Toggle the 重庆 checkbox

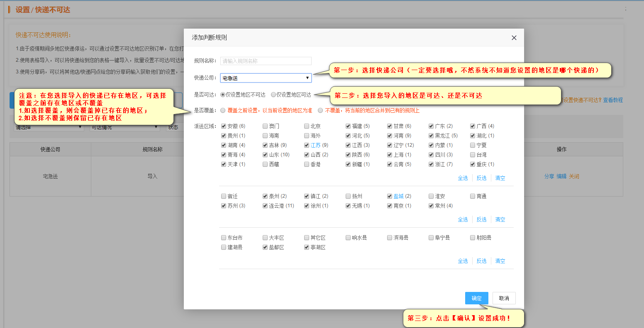(x=473, y=164)
